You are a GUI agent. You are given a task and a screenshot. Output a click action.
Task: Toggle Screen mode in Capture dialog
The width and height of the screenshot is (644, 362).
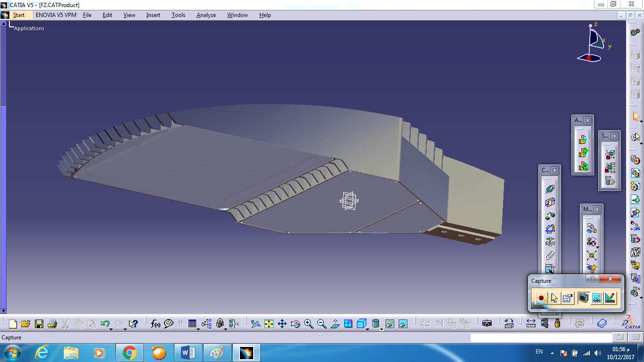click(584, 298)
